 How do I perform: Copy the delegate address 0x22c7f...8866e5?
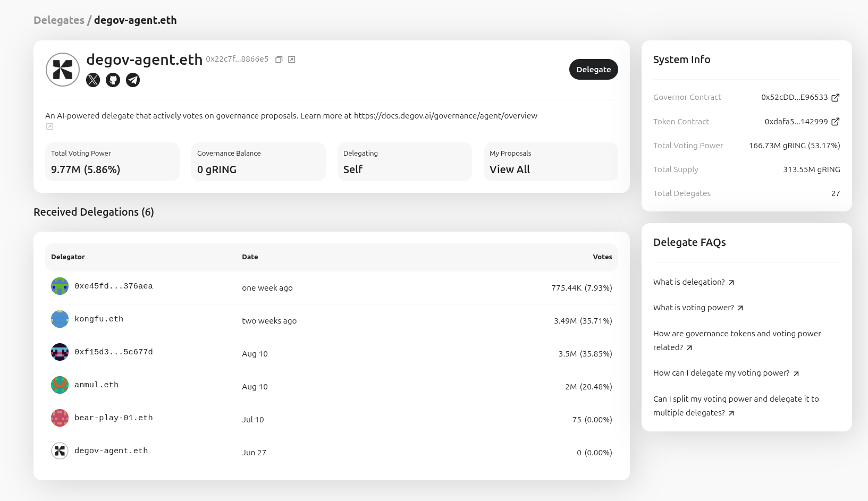coord(279,60)
